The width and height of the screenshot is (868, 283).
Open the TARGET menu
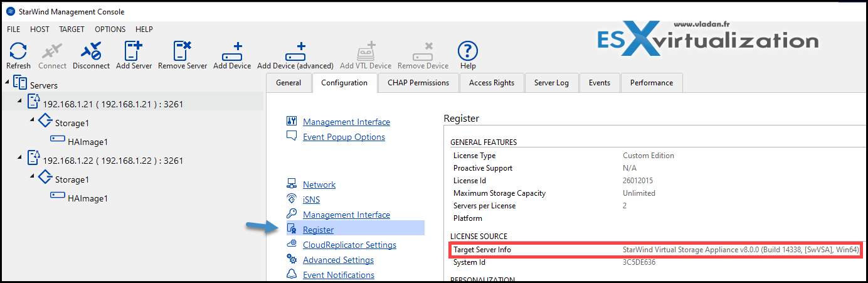[x=72, y=29]
